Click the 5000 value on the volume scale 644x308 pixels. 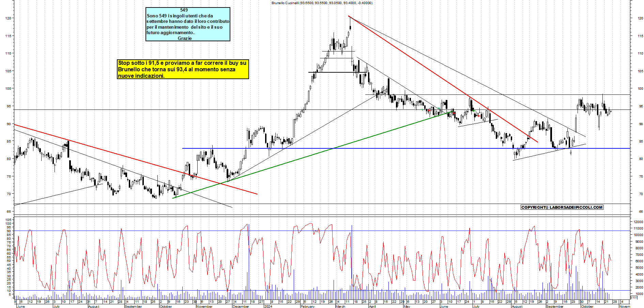point(639,268)
